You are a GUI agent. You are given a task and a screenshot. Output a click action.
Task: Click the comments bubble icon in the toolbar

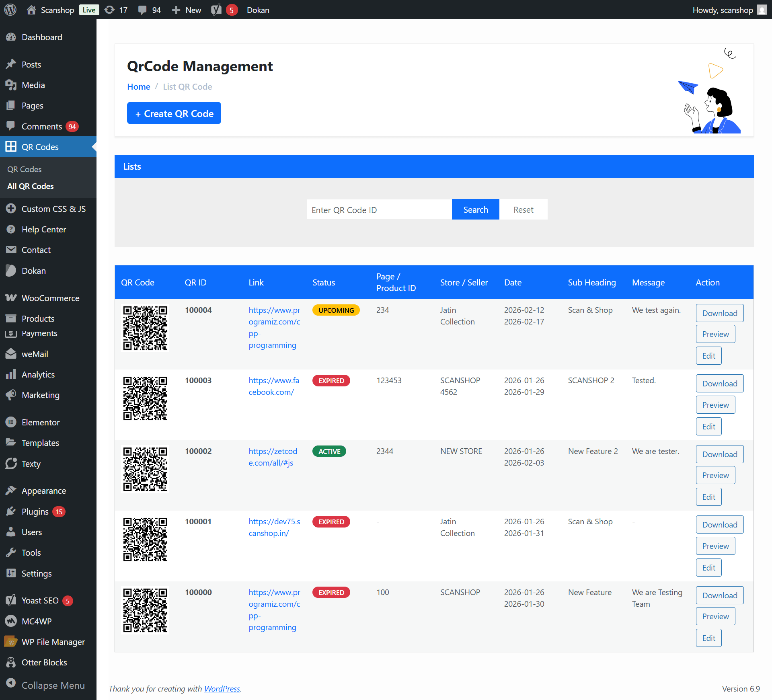[142, 10]
